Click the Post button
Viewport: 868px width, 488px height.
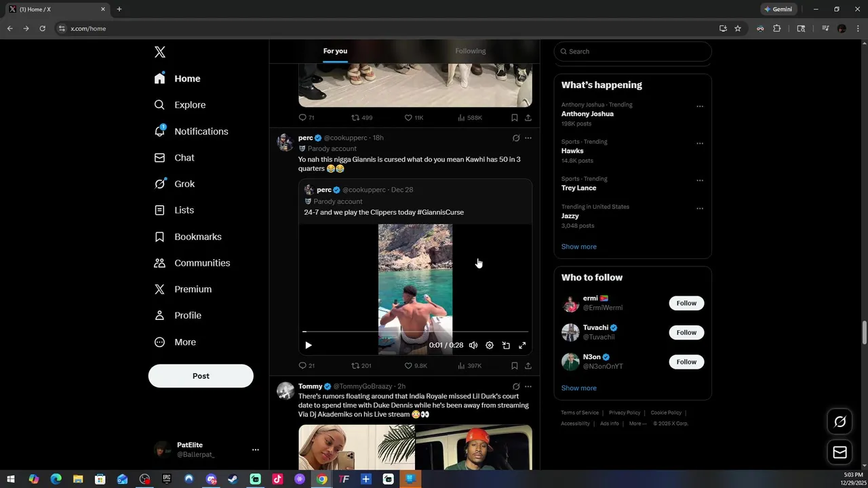click(x=201, y=376)
